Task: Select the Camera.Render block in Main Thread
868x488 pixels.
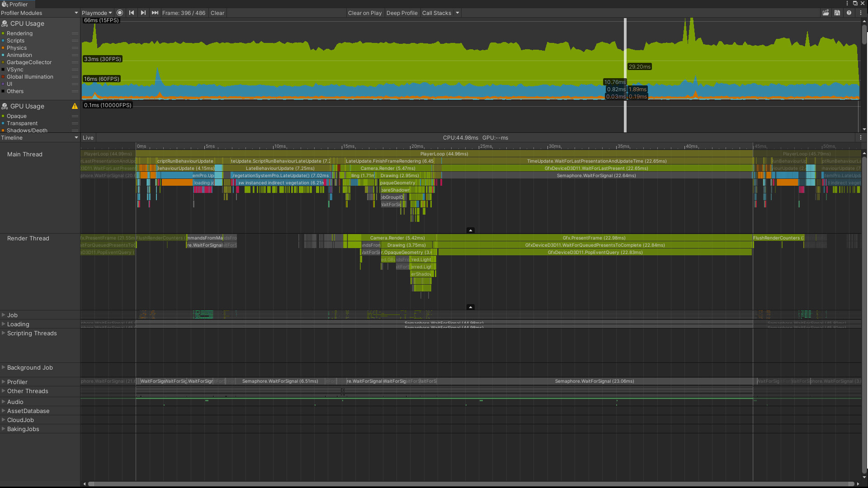Action: pyautogui.click(x=387, y=168)
